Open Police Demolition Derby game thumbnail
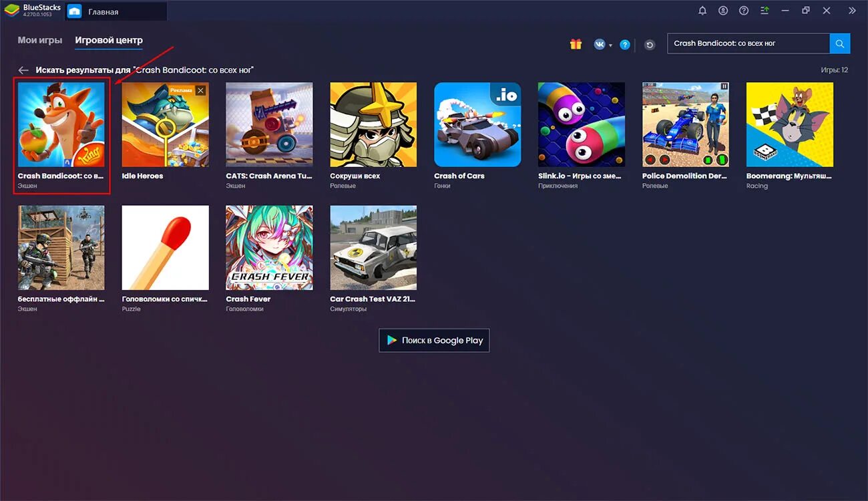 tap(686, 124)
